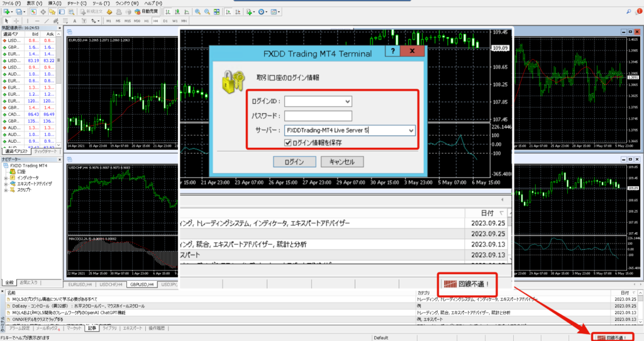Click the zoom in magnifier icon
Viewport: 644px width, 341px height.
[x=197, y=12]
